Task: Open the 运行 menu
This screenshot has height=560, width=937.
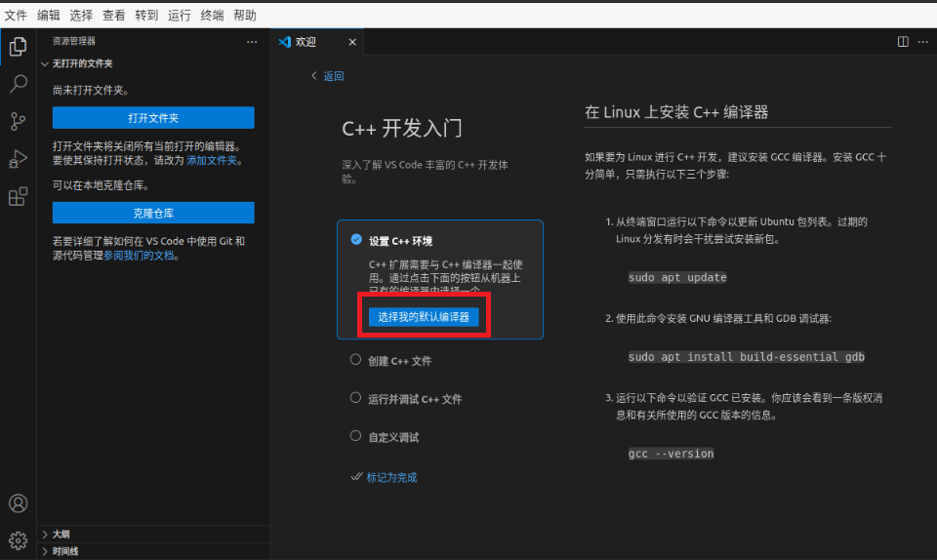Action: pos(180,16)
